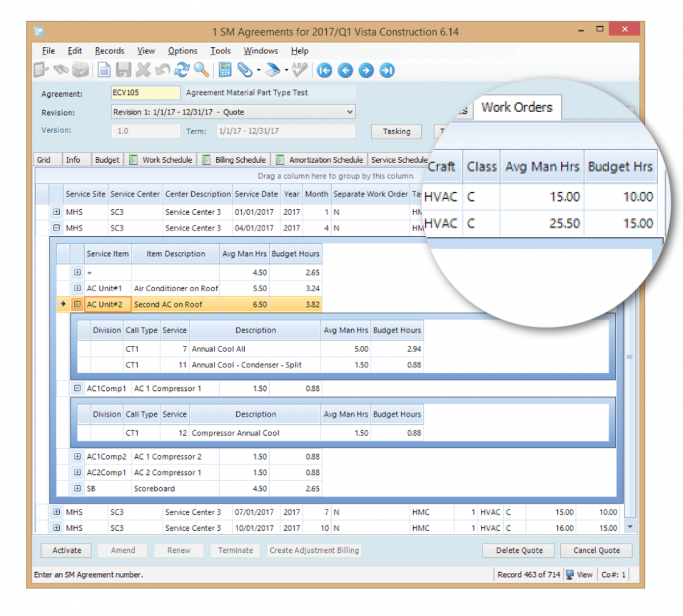Sort by the Service Date column header
This screenshot has height=616, width=683.
coord(256,194)
